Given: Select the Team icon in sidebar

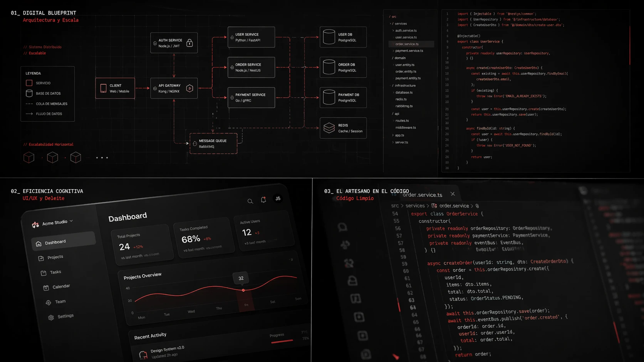Looking at the screenshot, I should [48, 302].
